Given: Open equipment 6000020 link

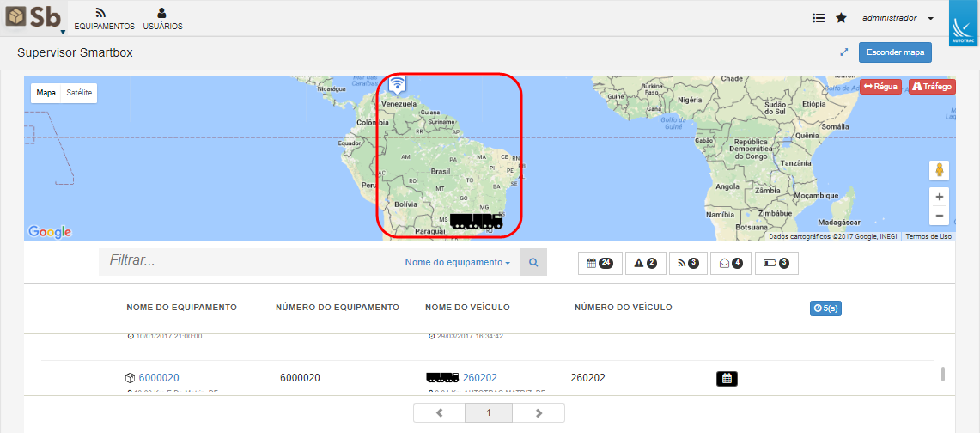Looking at the screenshot, I should tap(159, 377).
